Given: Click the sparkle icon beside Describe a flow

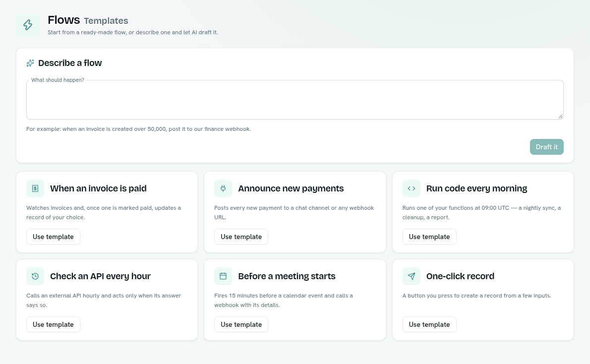Looking at the screenshot, I should 30,63.
